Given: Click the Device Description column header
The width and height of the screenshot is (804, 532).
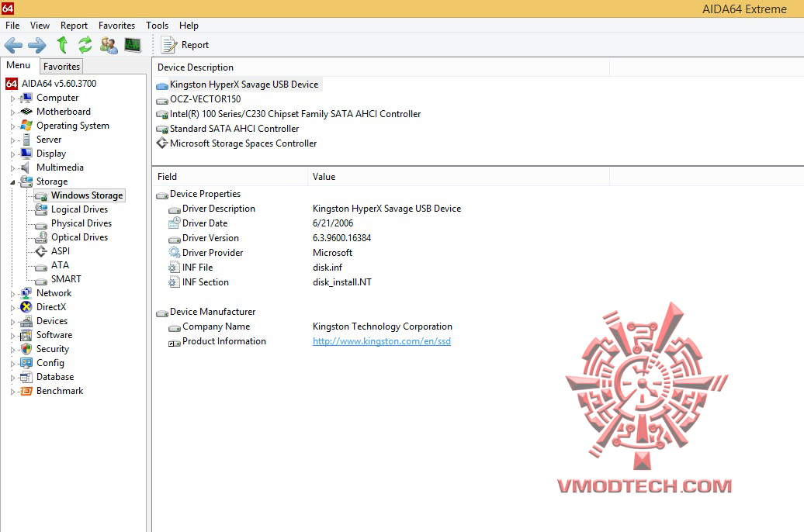Looking at the screenshot, I should click(x=381, y=67).
